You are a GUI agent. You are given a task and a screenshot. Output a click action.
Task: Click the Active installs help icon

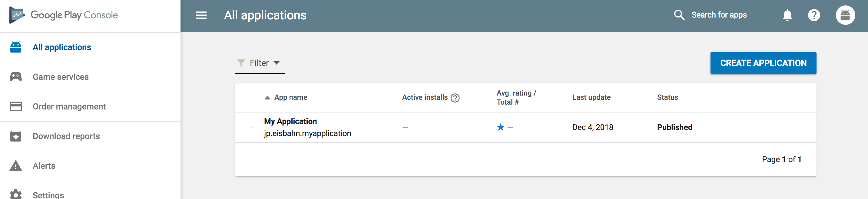pos(455,98)
